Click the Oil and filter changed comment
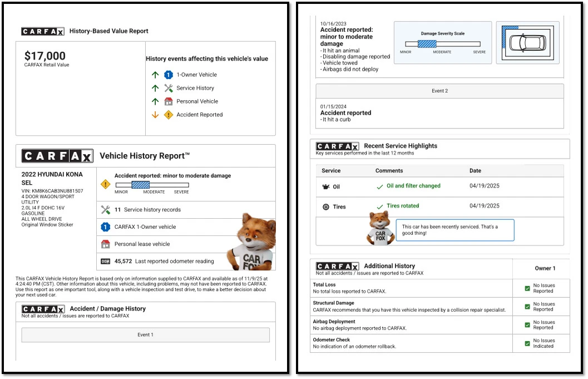Viewport: 588px width, 379px height. pos(414,186)
